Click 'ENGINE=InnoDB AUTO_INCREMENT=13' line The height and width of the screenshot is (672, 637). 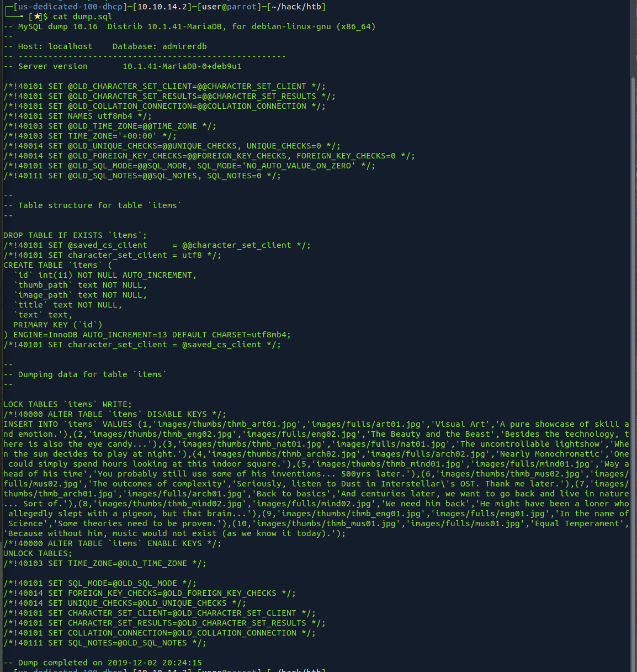[x=147, y=335]
